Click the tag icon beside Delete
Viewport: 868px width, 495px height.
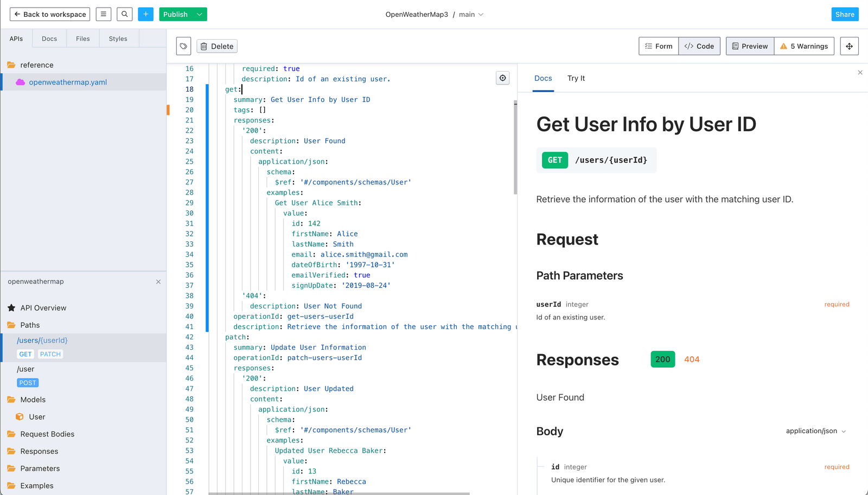click(x=183, y=47)
